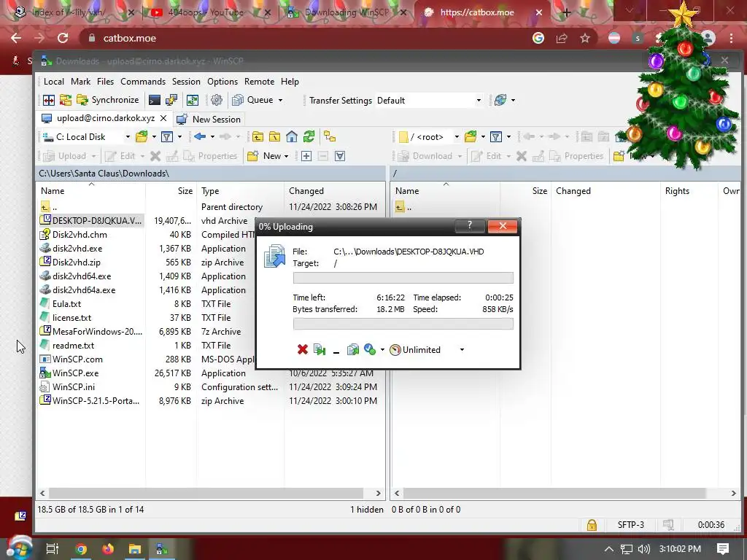
Task: Click the Compare Directories toolbar icon
Action: (49, 100)
